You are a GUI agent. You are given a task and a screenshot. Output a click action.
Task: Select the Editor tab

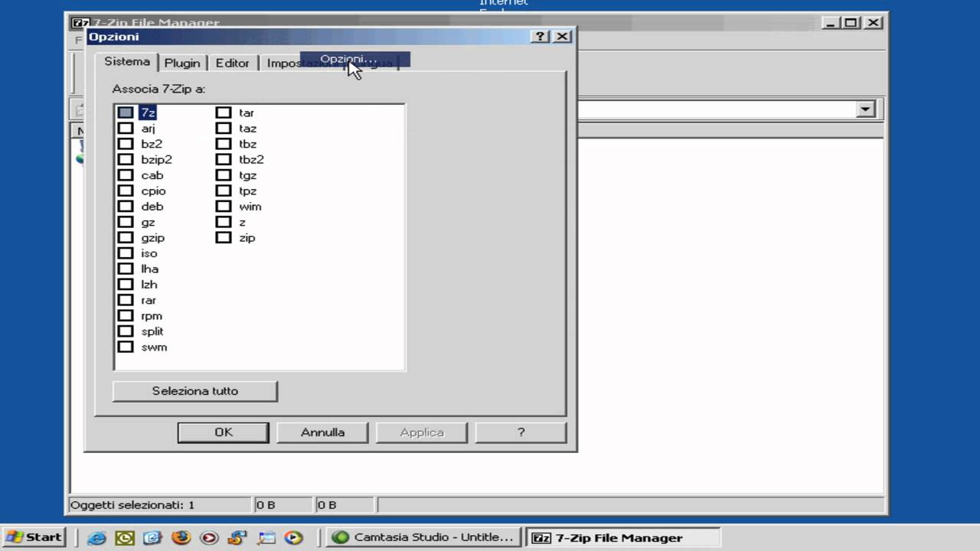point(232,63)
